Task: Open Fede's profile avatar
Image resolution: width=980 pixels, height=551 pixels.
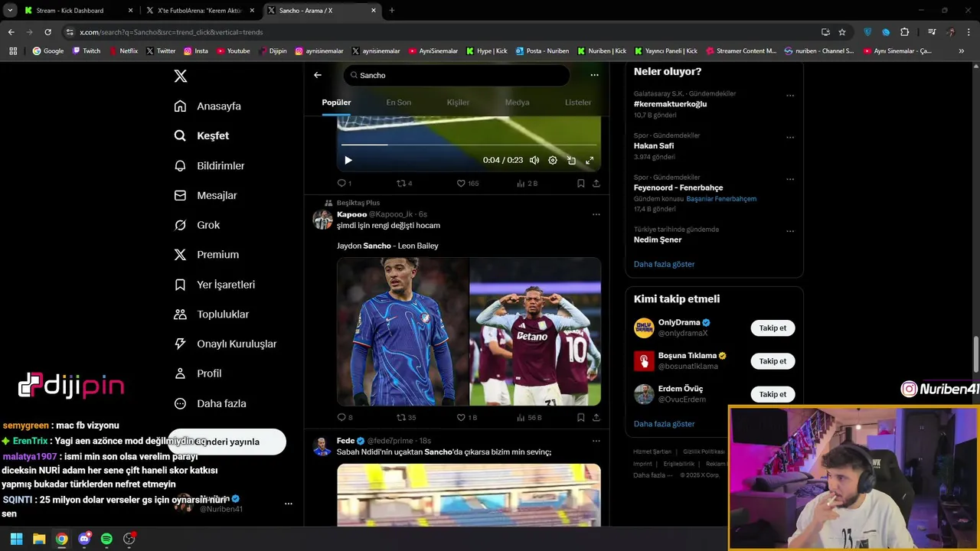Action: [322, 447]
